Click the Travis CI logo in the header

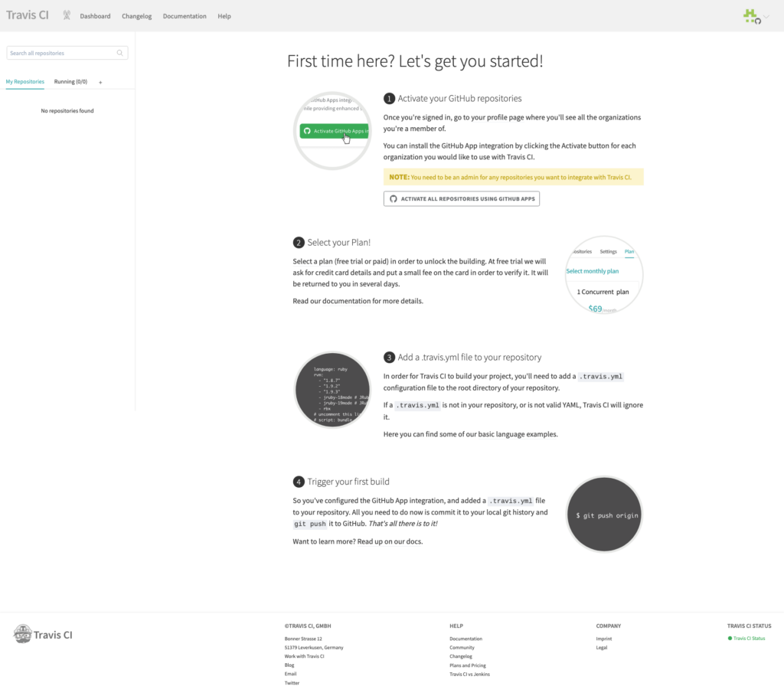[x=28, y=15]
